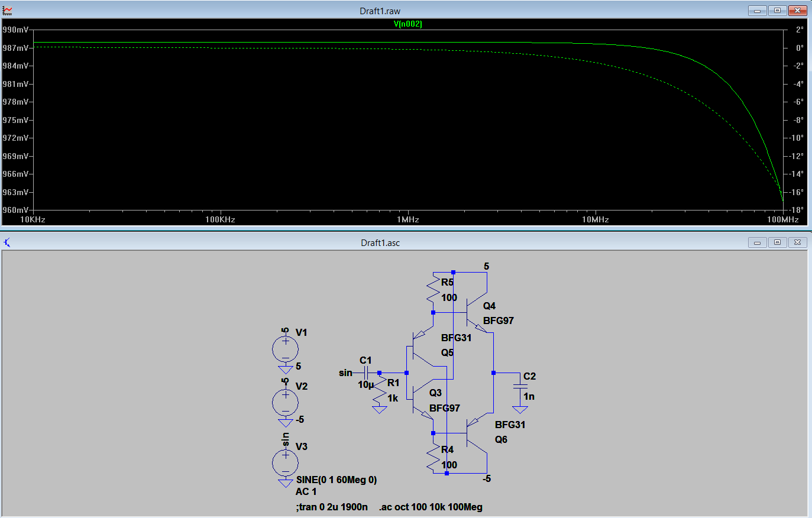
Task: Click the Draft1.raw waveform window icon
Action: (x=7, y=11)
